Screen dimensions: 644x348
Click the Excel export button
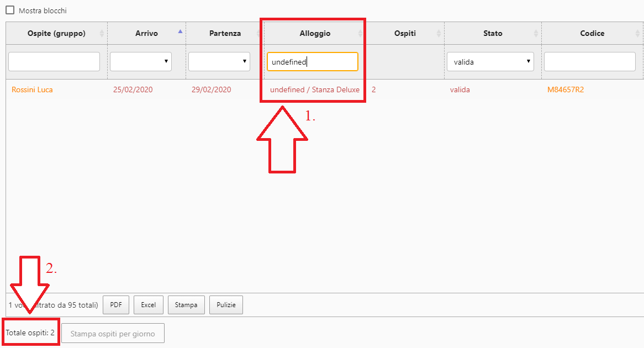(148, 305)
